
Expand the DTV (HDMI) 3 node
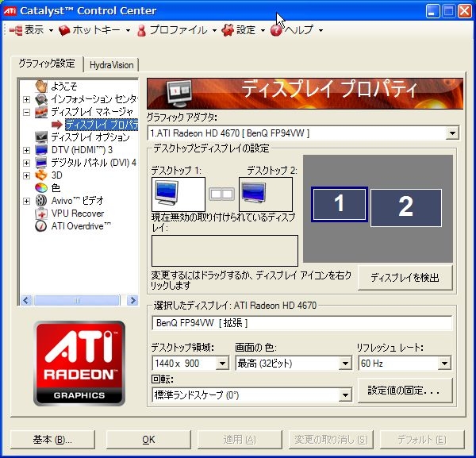(x=26, y=150)
